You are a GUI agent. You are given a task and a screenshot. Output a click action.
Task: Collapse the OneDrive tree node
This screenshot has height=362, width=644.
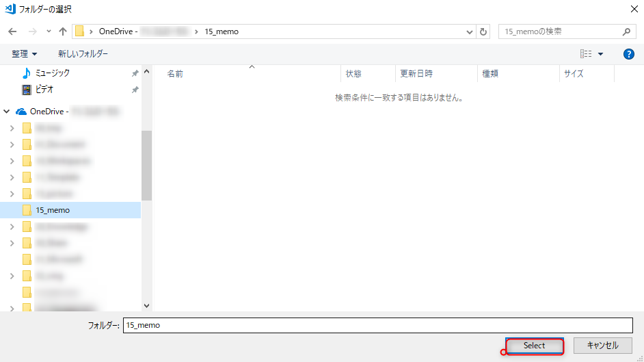point(7,112)
